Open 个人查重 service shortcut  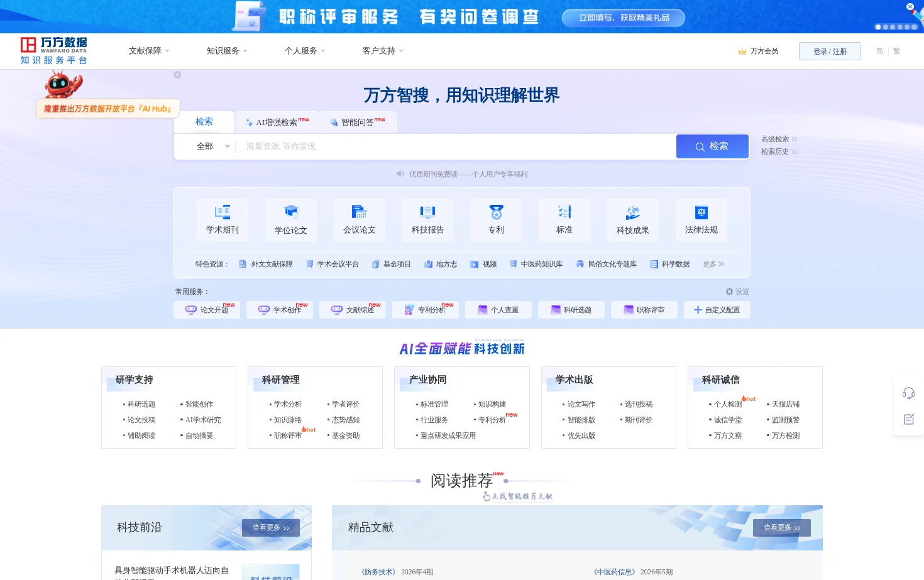tap(498, 310)
